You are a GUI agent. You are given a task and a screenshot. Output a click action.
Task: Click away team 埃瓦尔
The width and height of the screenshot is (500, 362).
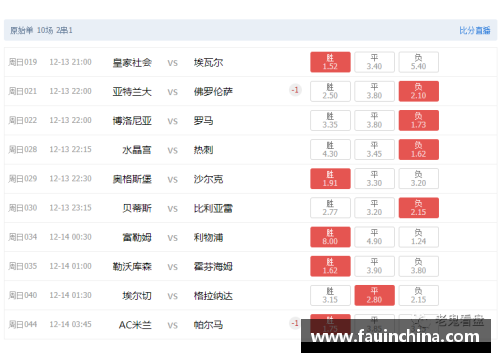point(208,63)
